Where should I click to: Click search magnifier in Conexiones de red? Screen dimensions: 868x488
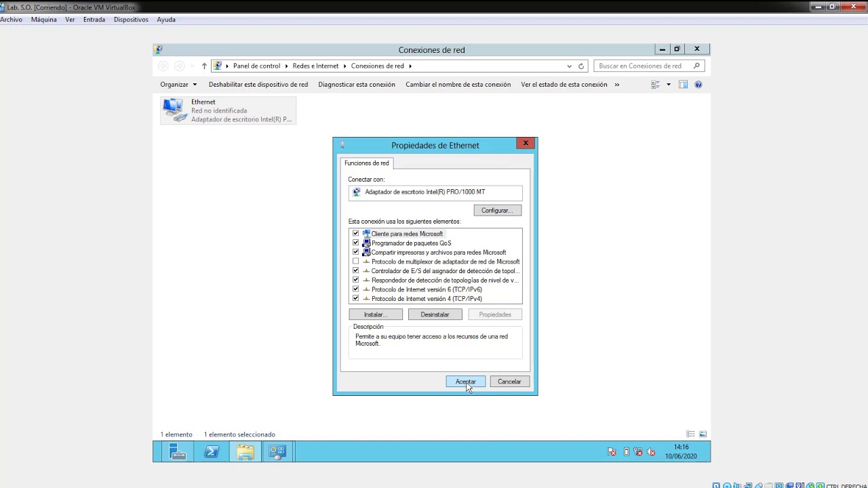(696, 66)
